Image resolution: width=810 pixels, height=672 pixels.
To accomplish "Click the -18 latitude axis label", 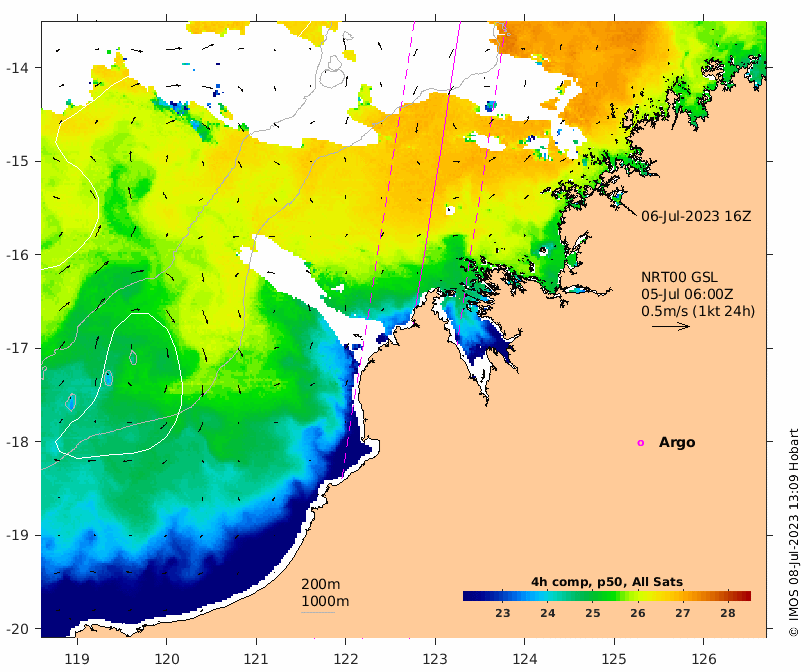I will [17, 442].
